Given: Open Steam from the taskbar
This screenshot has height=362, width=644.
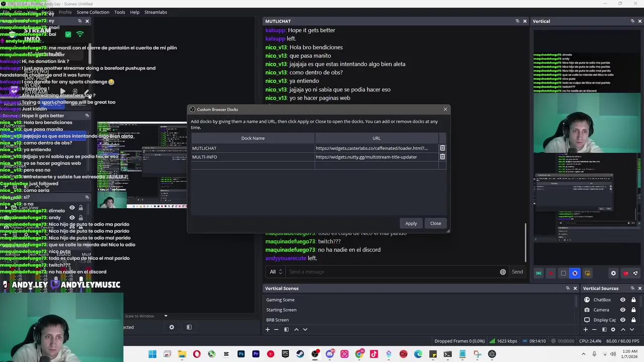Looking at the screenshot, I should pos(300,354).
